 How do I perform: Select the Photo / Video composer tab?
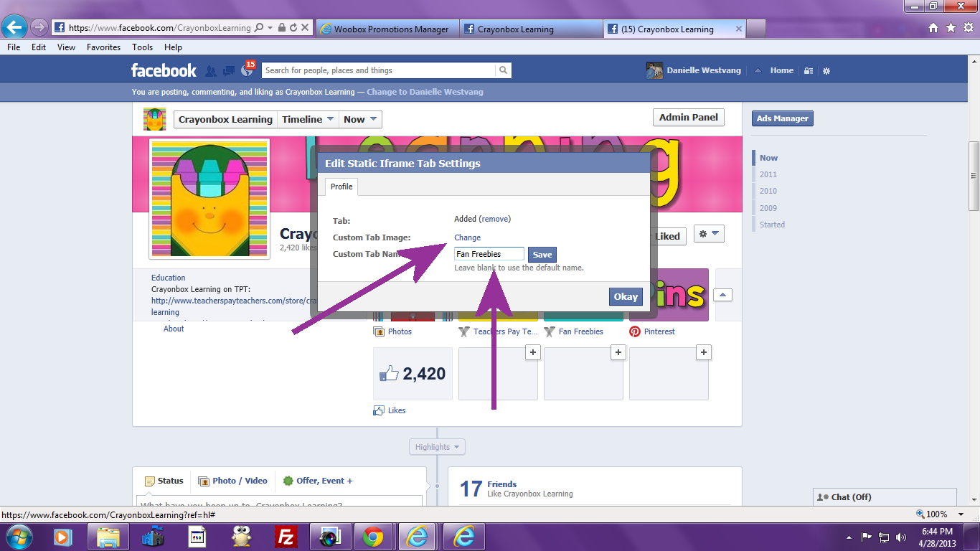233,481
